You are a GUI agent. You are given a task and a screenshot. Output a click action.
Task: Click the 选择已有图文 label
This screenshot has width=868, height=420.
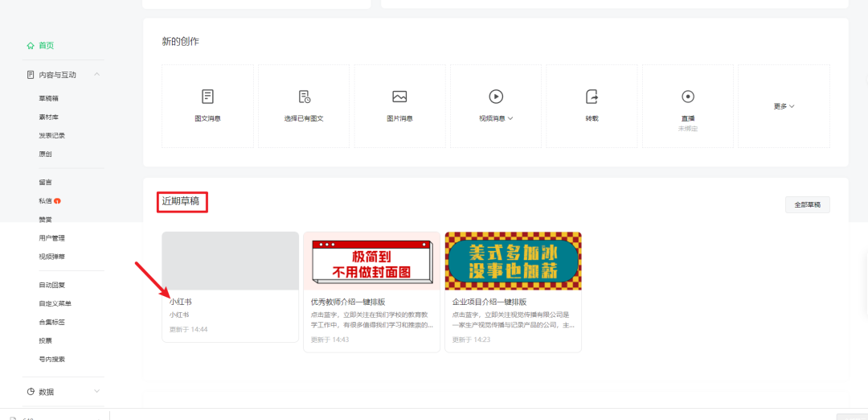click(x=304, y=118)
